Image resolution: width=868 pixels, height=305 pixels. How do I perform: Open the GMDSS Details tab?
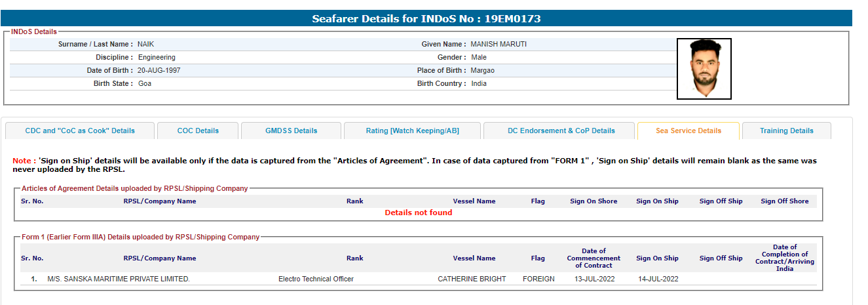click(291, 131)
